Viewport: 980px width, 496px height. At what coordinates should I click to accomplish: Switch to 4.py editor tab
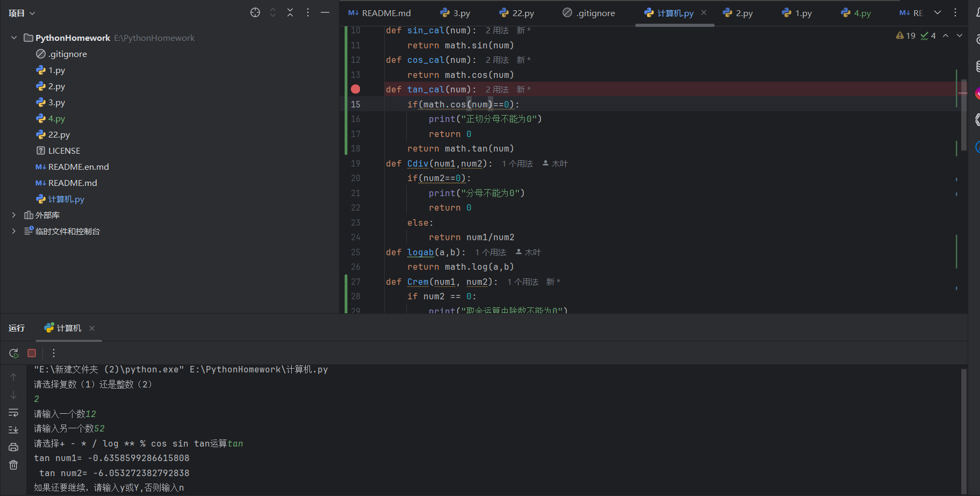coord(856,13)
